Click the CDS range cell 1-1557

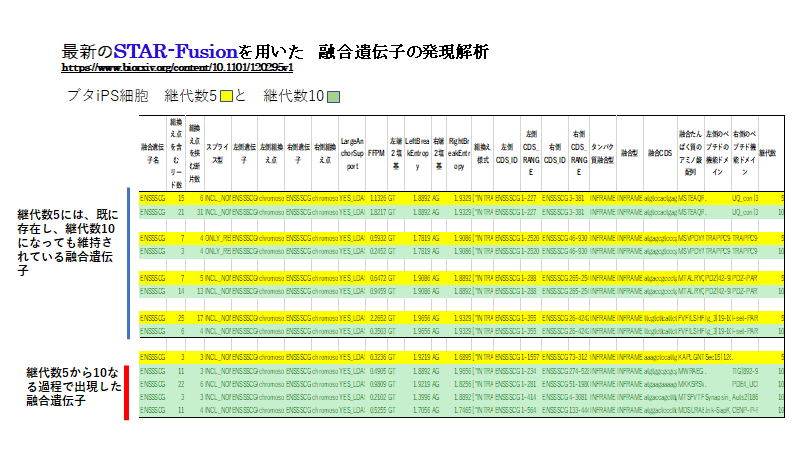(x=529, y=358)
